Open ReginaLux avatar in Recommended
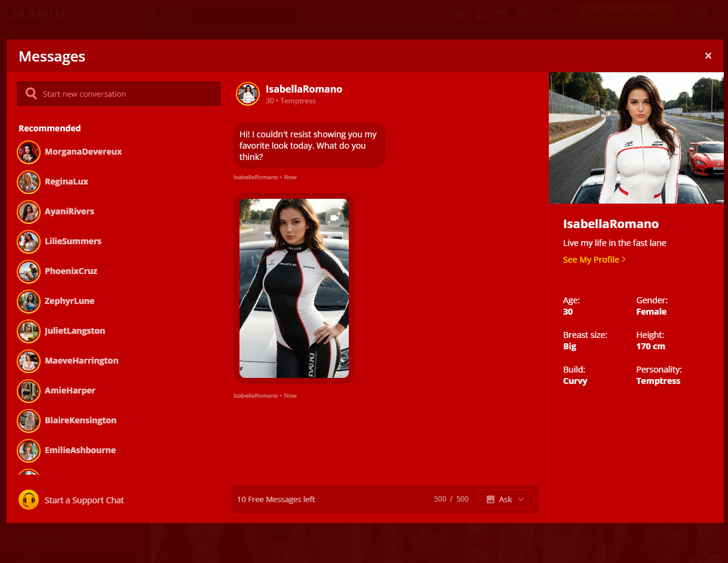728x563 pixels. (29, 182)
